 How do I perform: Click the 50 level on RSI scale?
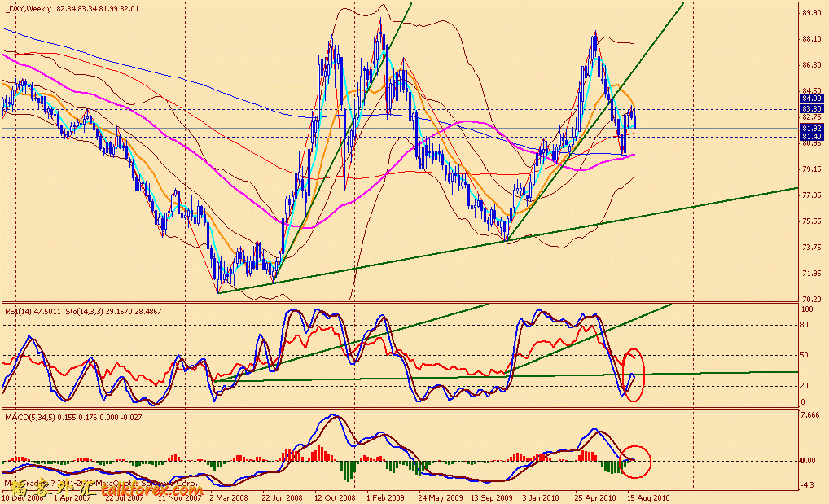click(805, 355)
